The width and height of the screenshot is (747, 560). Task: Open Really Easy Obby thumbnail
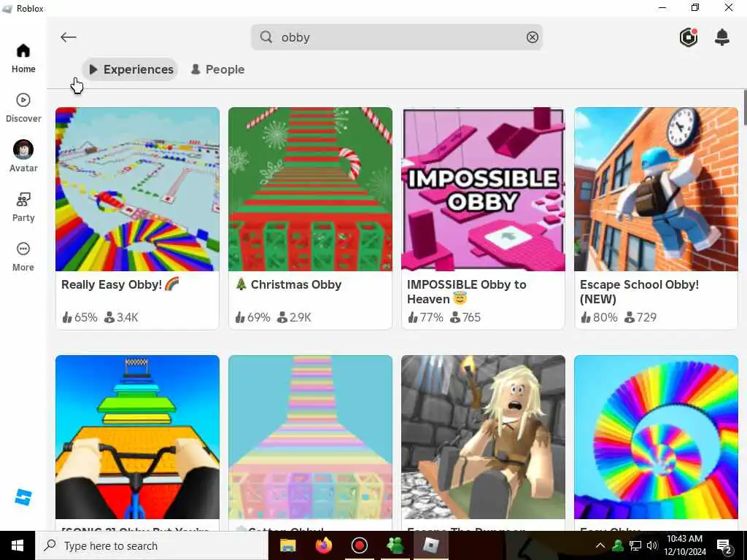pyautogui.click(x=138, y=189)
